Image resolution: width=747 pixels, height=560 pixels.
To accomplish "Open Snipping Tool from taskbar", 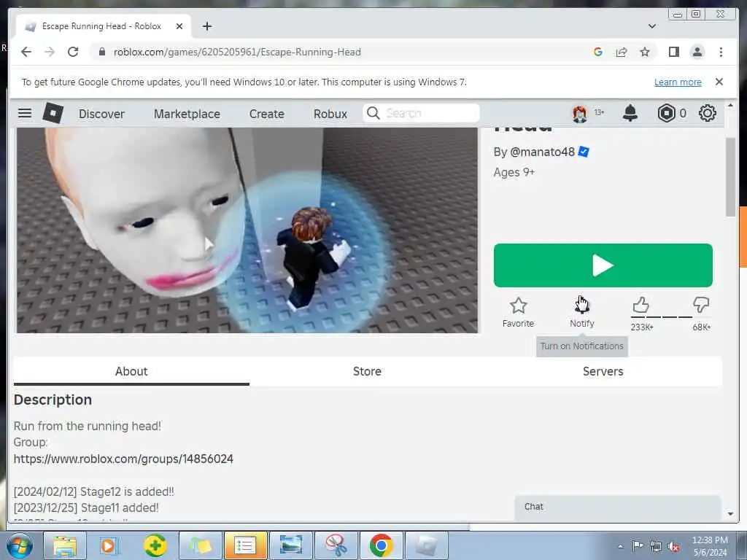I will 336,545.
